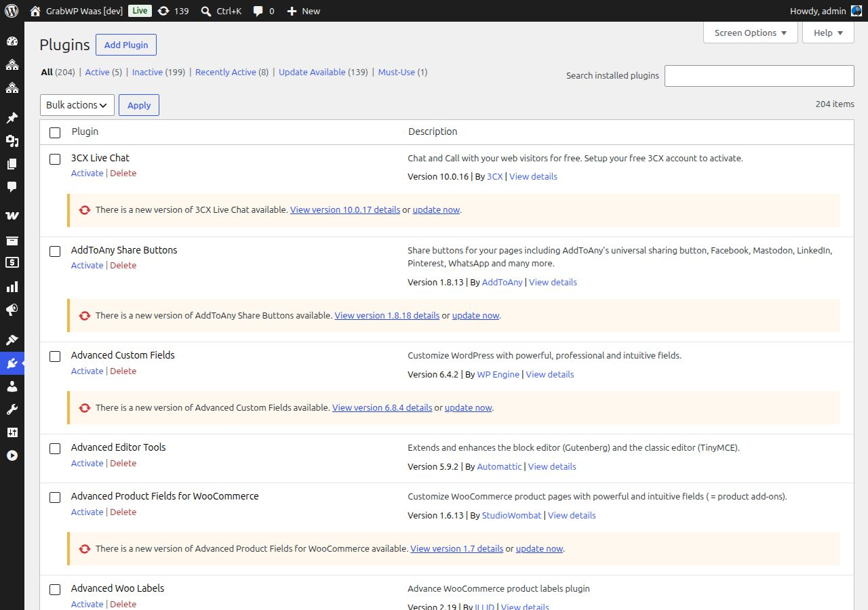Update Advanced Custom Fields now
The width and height of the screenshot is (868, 610).
(469, 407)
